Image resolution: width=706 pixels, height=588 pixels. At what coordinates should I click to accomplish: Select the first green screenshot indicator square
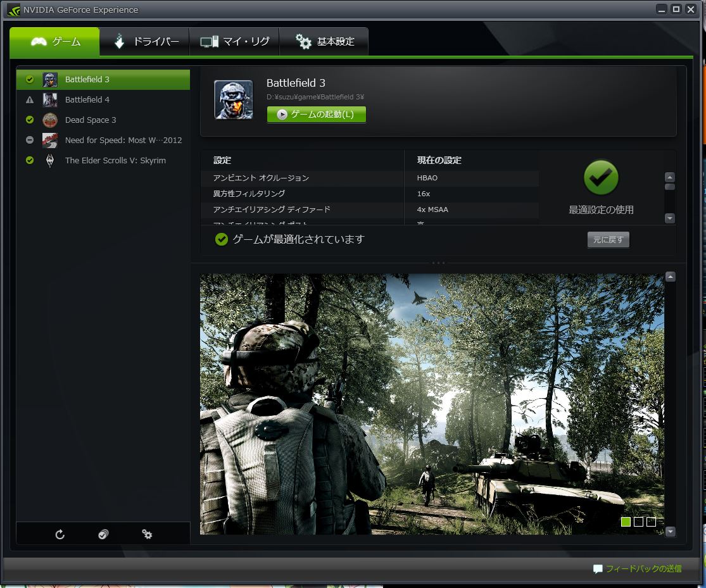pyautogui.click(x=626, y=522)
